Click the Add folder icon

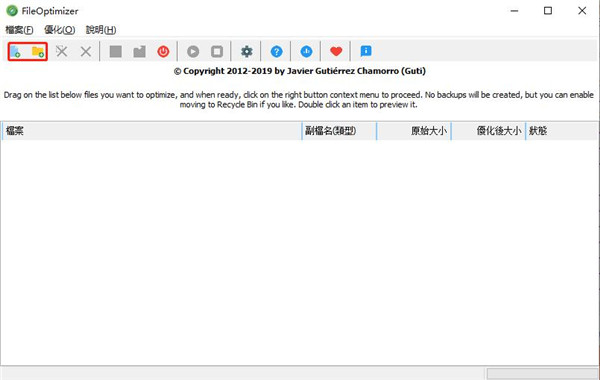[38, 51]
